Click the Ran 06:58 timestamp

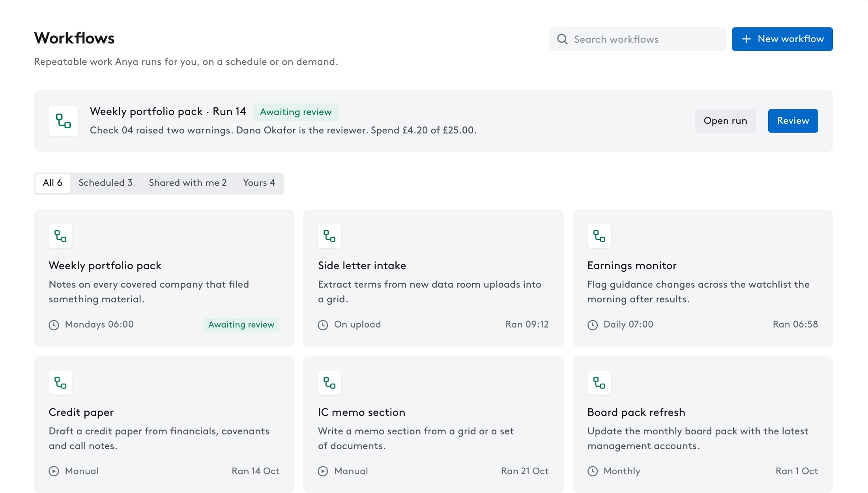coord(795,325)
